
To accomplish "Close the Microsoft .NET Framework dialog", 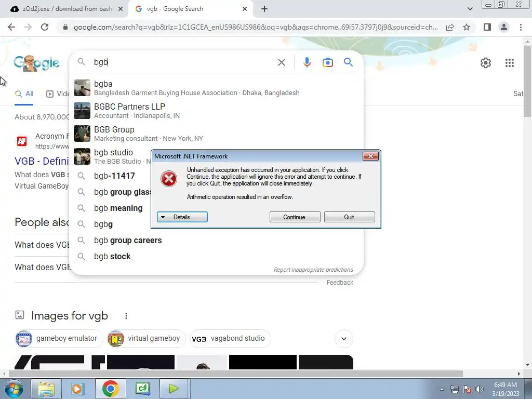I will 370,156.
